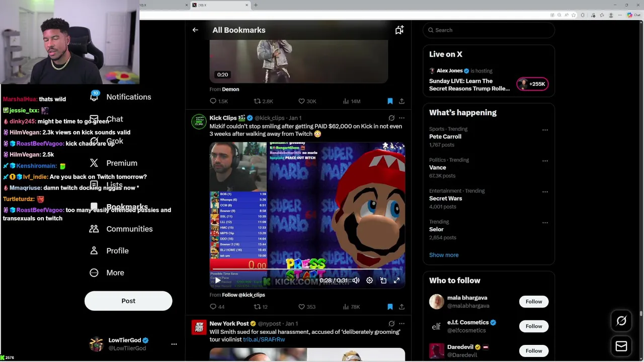The width and height of the screenshot is (644, 362).
Task: Close the active X browser tab
Action: click(247, 5)
